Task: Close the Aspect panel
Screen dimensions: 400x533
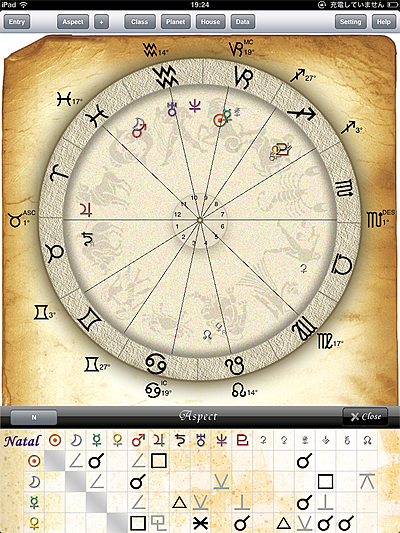Action: click(x=365, y=417)
